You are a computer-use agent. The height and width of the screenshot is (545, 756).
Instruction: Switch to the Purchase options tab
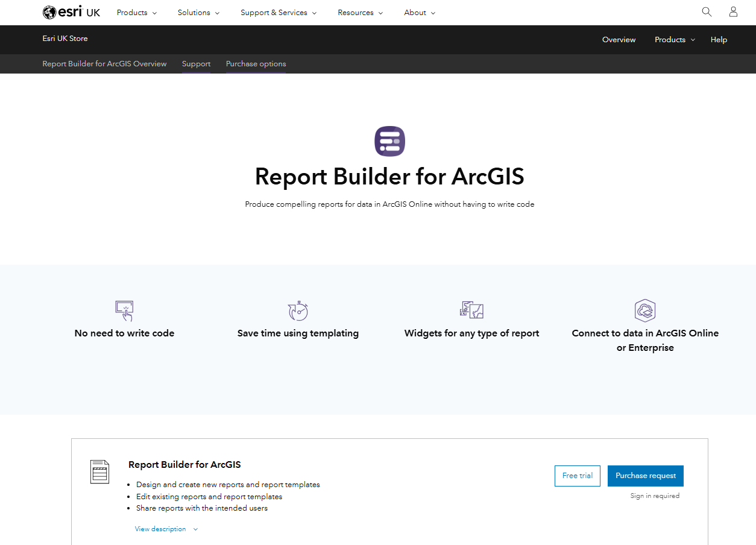[256, 64]
